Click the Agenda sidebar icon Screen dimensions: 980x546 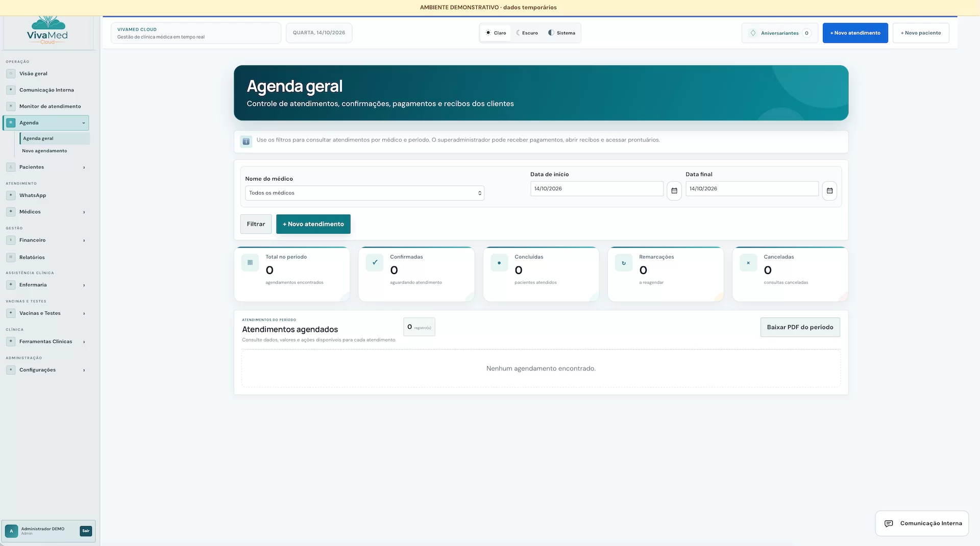coord(11,122)
